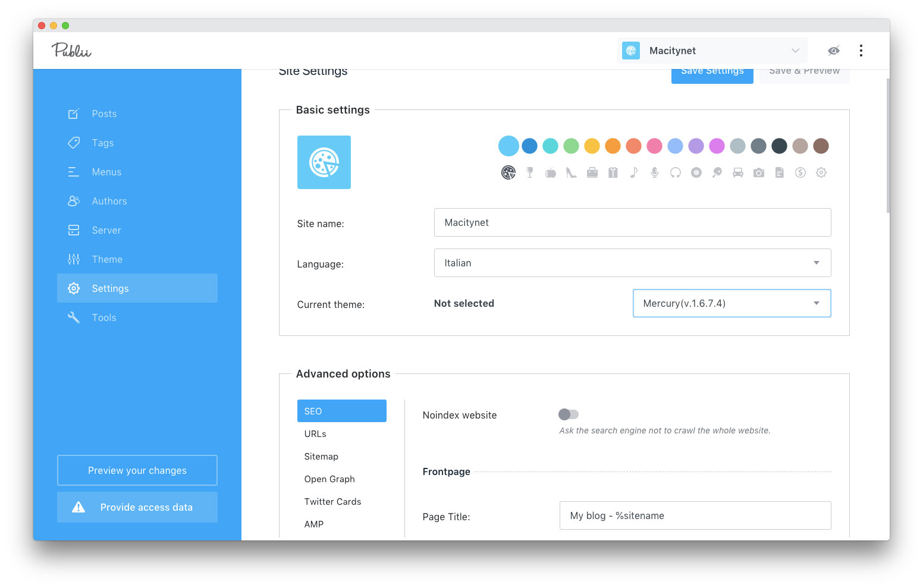Image resolution: width=923 pixels, height=588 pixels.
Task: Pick the magenta color swatch
Action: [x=717, y=146]
